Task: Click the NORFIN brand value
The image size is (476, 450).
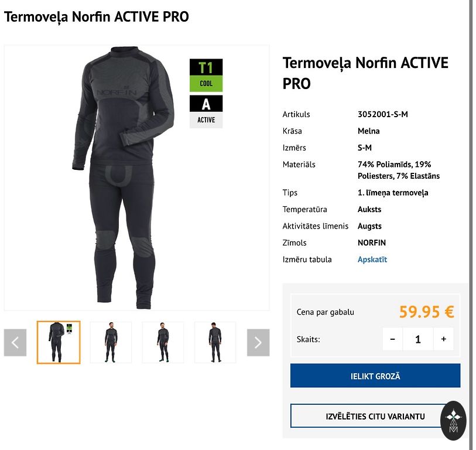Action: tap(372, 243)
